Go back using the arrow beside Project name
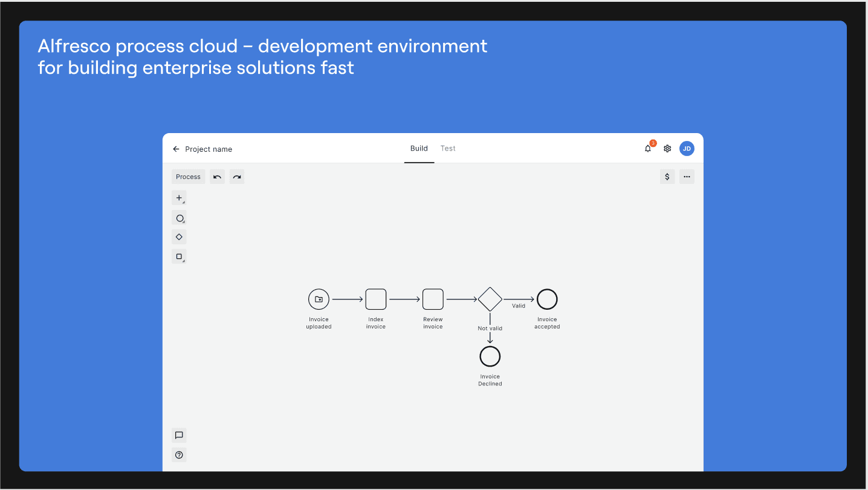 coord(176,149)
